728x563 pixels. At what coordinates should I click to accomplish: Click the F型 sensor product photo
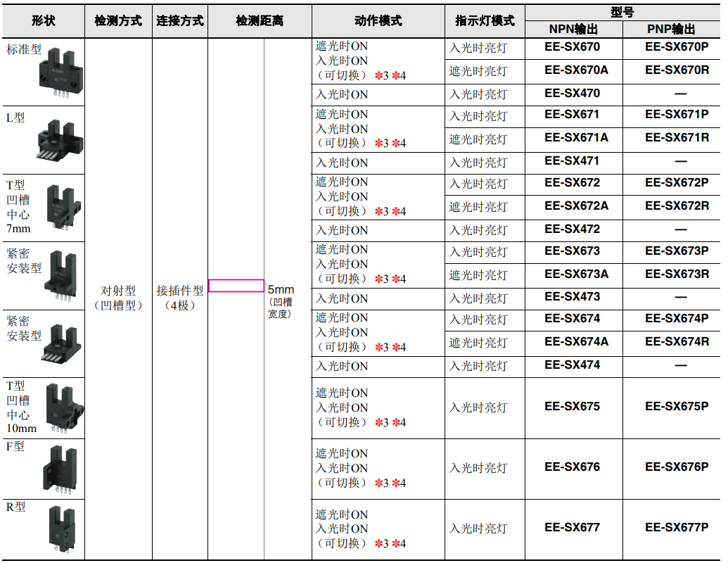pyautogui.click(x=60, y=471)
